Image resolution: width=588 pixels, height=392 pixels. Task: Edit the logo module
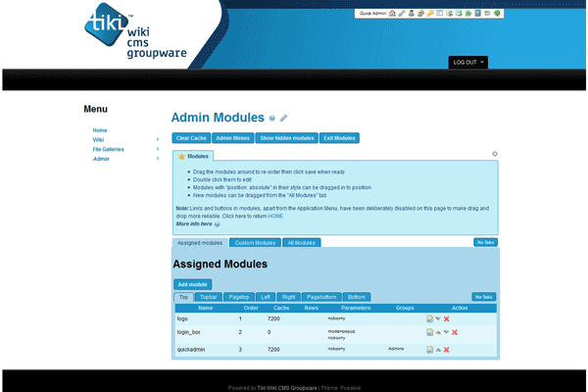coord(429,318)
